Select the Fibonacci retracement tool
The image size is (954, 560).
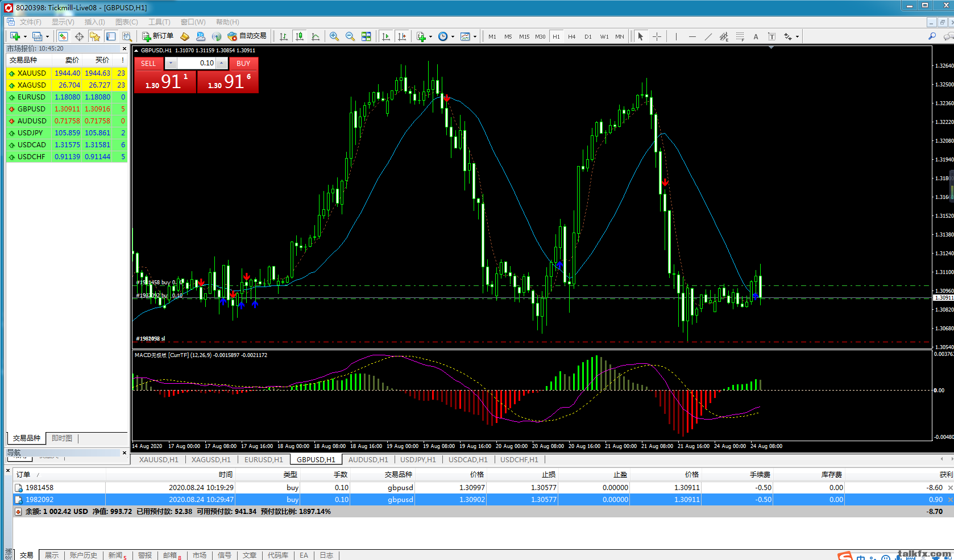coord(740,36)
